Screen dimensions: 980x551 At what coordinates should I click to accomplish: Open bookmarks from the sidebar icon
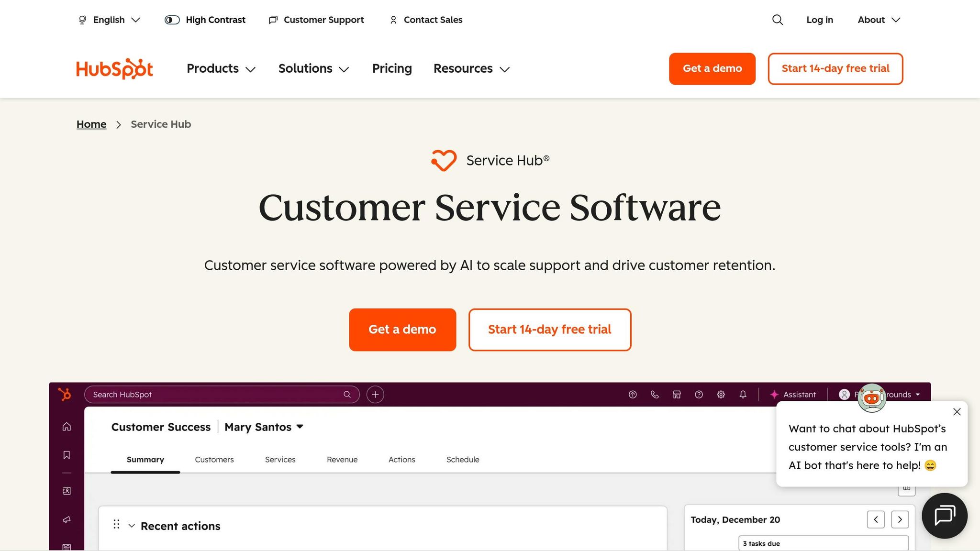[67, 455]
